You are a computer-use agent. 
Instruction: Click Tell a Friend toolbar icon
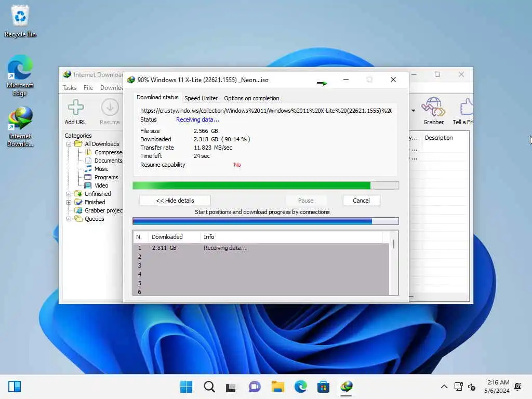tap(463, 111)
